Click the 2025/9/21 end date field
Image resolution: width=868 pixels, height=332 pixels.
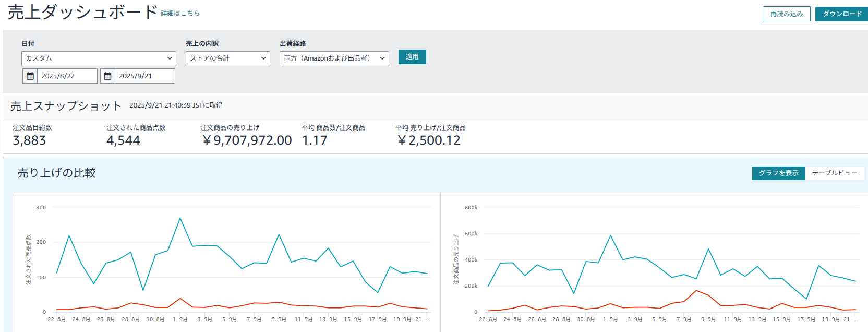pyautogui.click(x=144, y=76)
